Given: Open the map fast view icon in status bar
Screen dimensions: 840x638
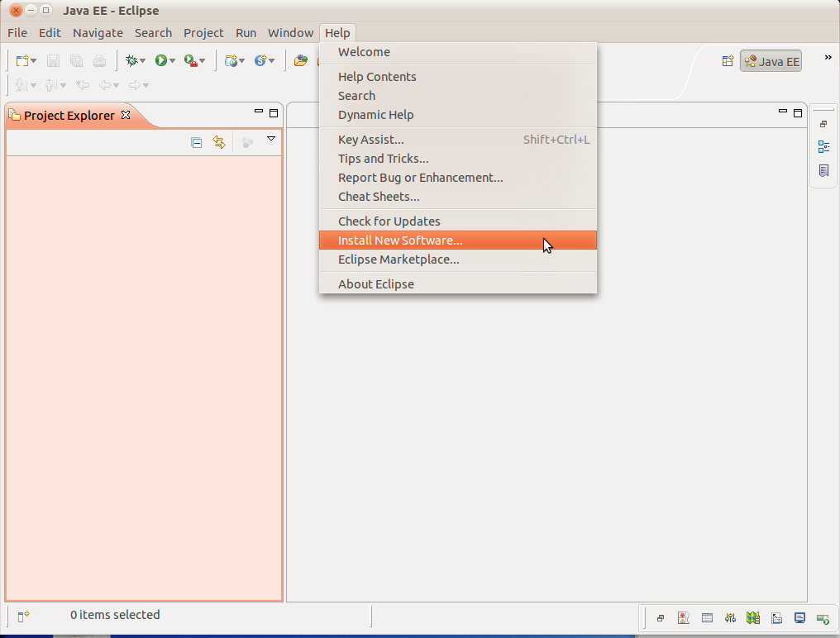Looking at the screenshot, I should [x=752, y=617].
